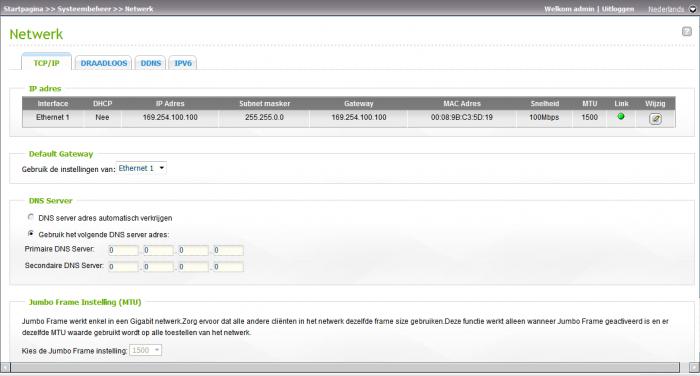The width and height of the screenshot is (700, 376).
Task: Click second octet of Primaire DNS Server
Action: click(x=158, y=250)
